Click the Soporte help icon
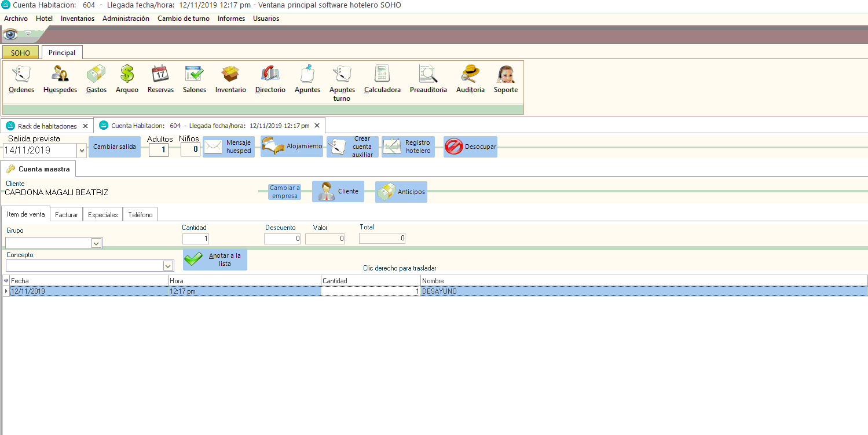The height and width of the screenshot is (435, 868). pyautogui.click(x=506, y=79)
